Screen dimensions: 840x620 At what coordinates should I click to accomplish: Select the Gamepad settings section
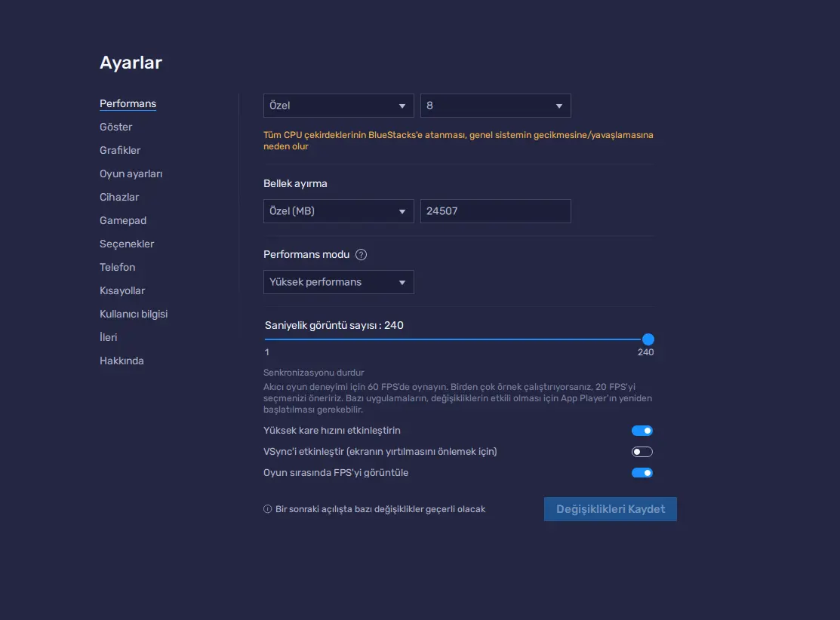(123, 220)
